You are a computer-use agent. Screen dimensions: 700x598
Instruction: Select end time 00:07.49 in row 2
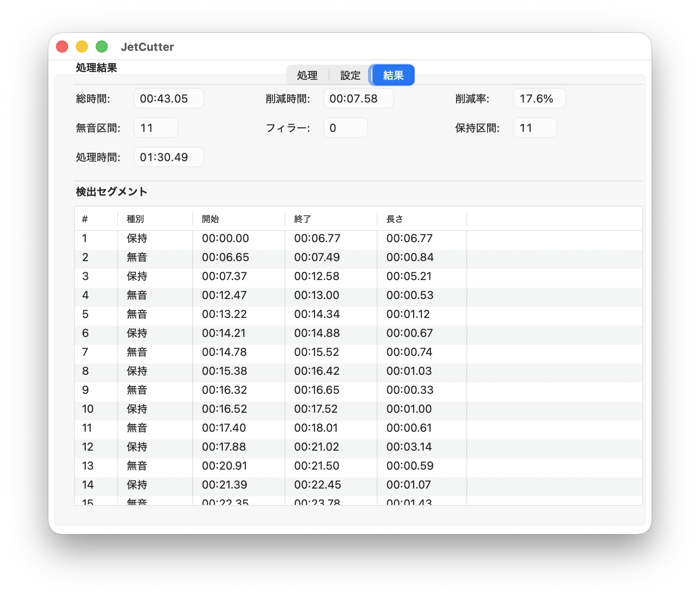[317, 257]
